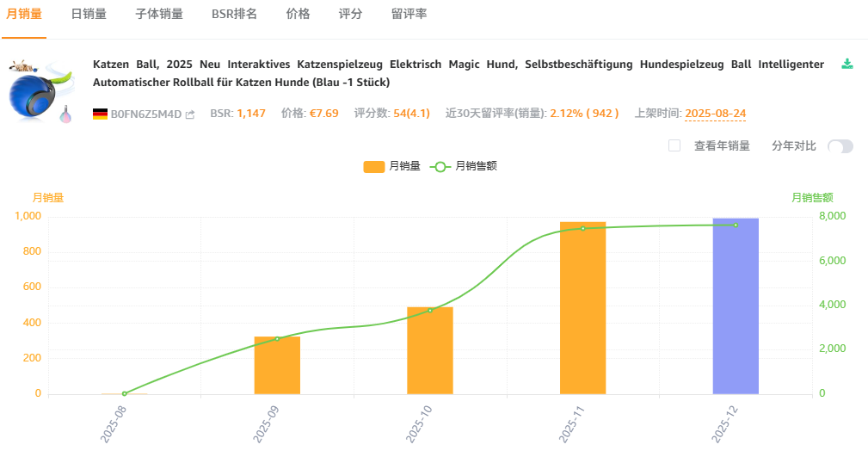Click the purple 2025-12 bar
Image resolution: width=868 pixels, height=457 pixels.
click(x=736, y=306)
